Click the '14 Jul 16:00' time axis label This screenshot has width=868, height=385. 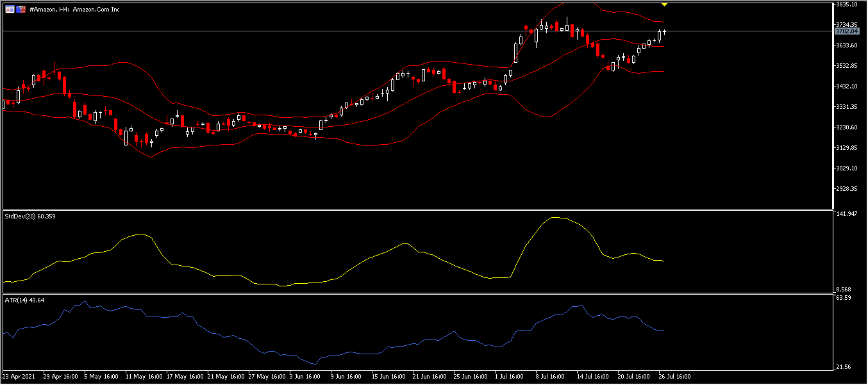point(594,377)
